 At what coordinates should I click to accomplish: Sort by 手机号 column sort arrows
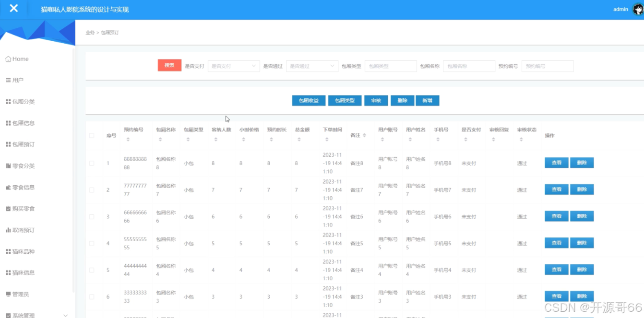(438, 140)
